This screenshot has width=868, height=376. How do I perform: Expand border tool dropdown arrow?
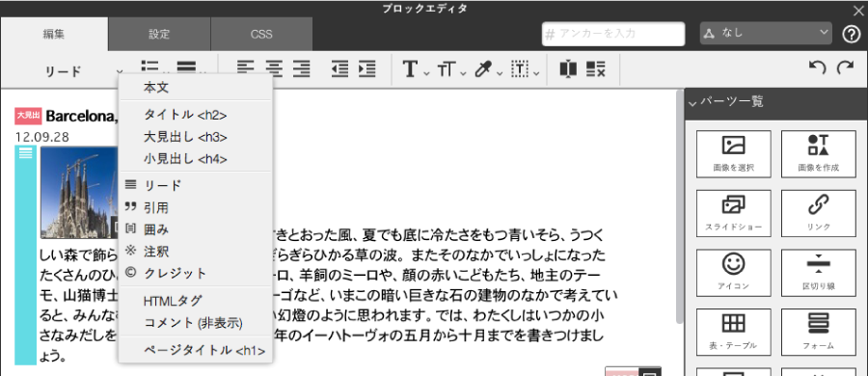[536, 73]
